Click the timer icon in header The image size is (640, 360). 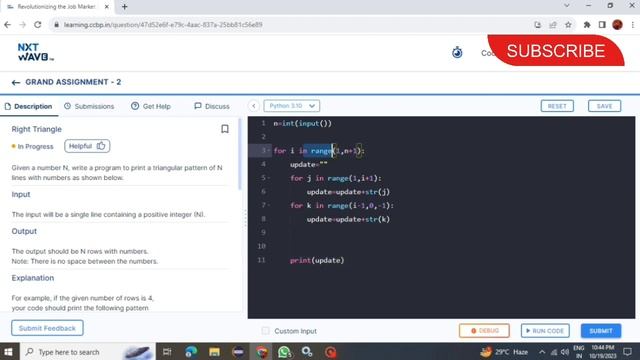(457, 53)
